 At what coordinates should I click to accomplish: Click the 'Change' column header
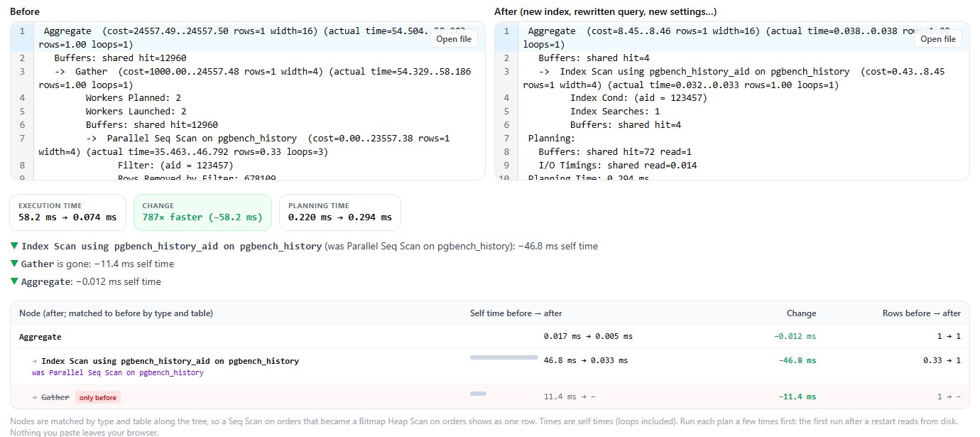801,313
